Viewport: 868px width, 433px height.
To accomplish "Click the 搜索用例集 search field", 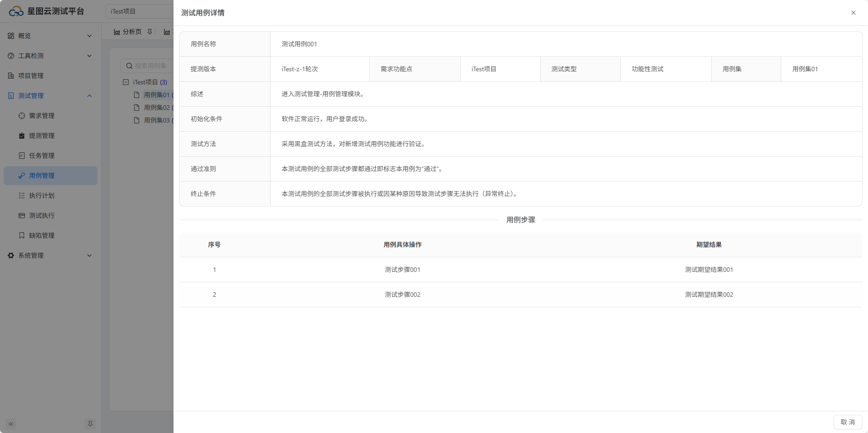I will click(151, 66).
